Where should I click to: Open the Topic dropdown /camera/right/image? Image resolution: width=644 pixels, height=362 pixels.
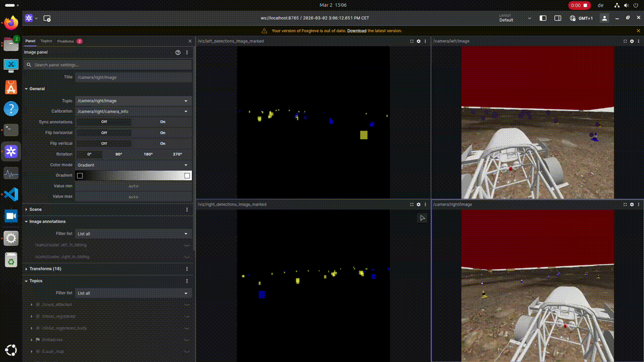point(133,101)
